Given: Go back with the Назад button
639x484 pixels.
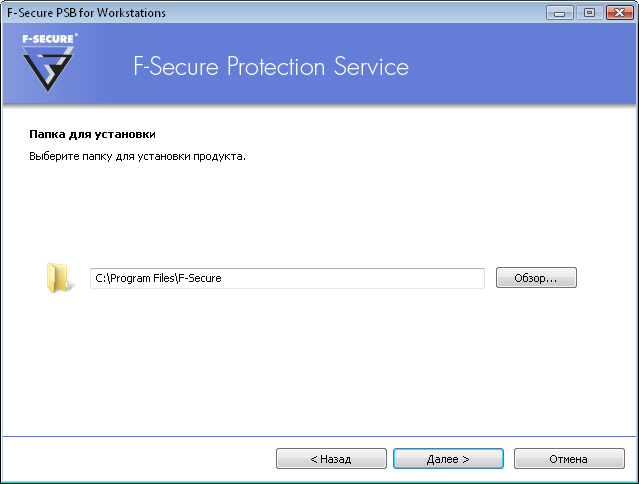Looking at the screenshot, I should [331, 459].
